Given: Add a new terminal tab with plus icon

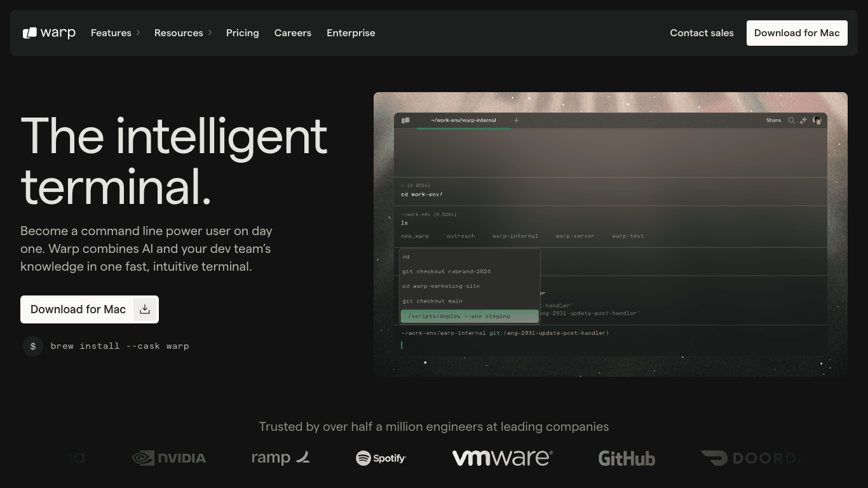Looking at the screenshot, I should [516, 120].
